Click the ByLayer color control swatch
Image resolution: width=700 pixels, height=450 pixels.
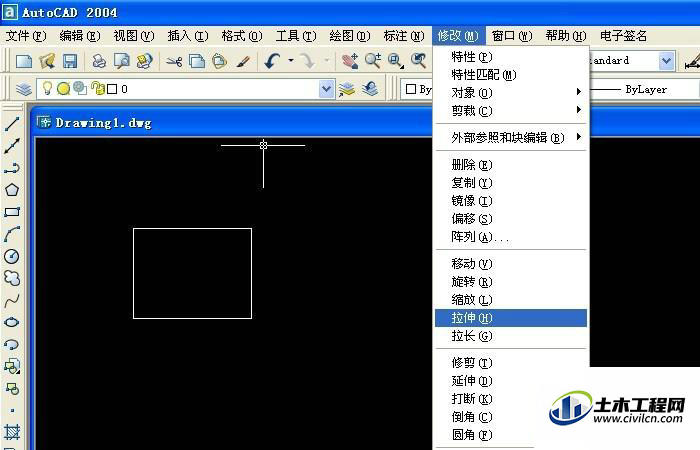[411, 89]
